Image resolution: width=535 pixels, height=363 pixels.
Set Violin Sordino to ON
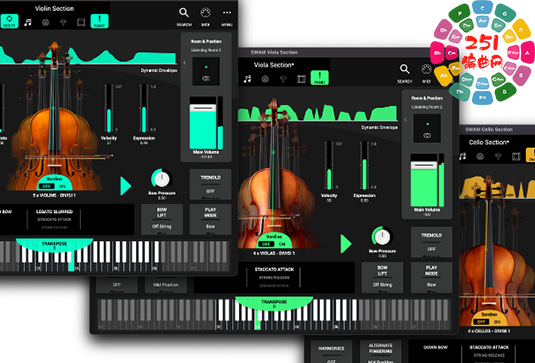pyautogui.click(x=62, y=186)
